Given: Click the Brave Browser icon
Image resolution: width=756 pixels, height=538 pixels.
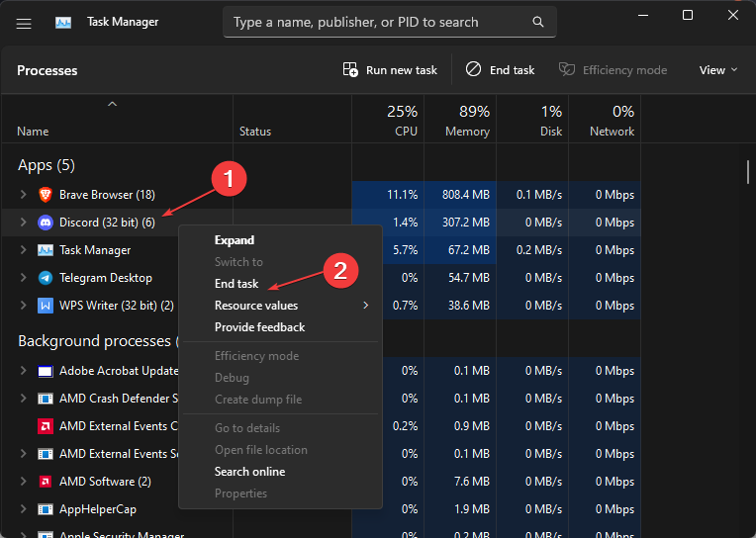Looking at the screenshot, I should coord(46,195).
